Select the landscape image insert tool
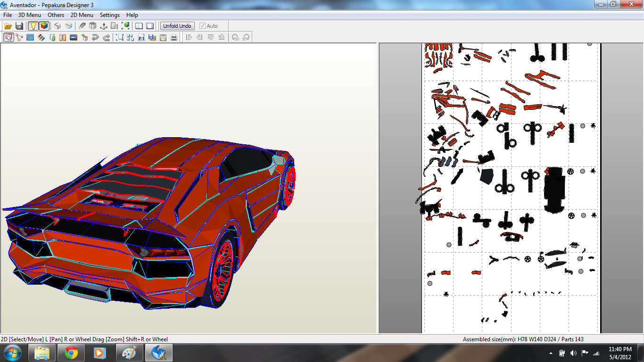644x362 pixels. click(x=74, y=37)
